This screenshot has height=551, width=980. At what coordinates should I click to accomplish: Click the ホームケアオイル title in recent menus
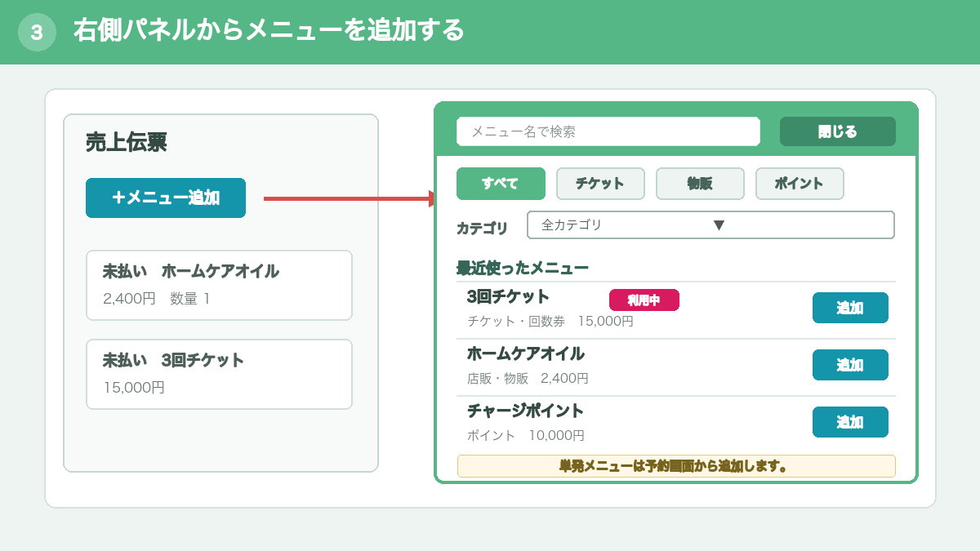[526, 353]
